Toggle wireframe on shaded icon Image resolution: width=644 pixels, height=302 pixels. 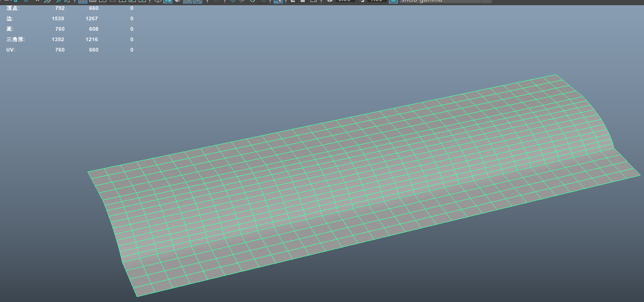(188, 1)
